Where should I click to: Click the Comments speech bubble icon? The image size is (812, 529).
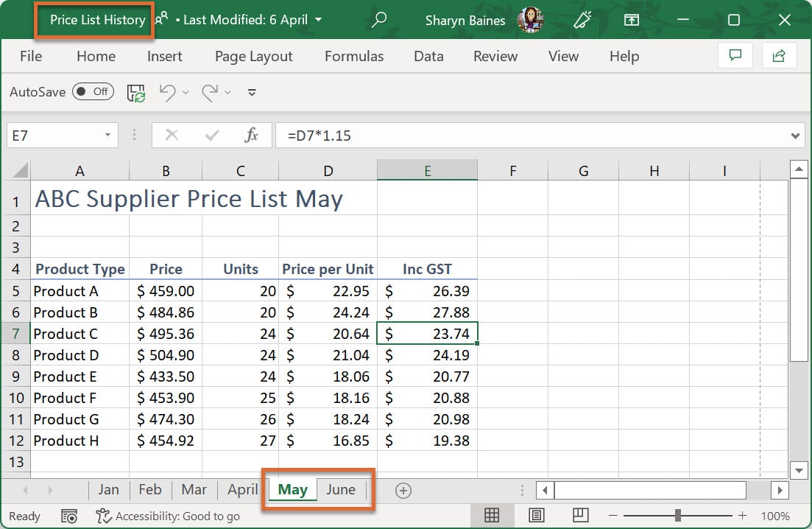(x=734, y=56)
